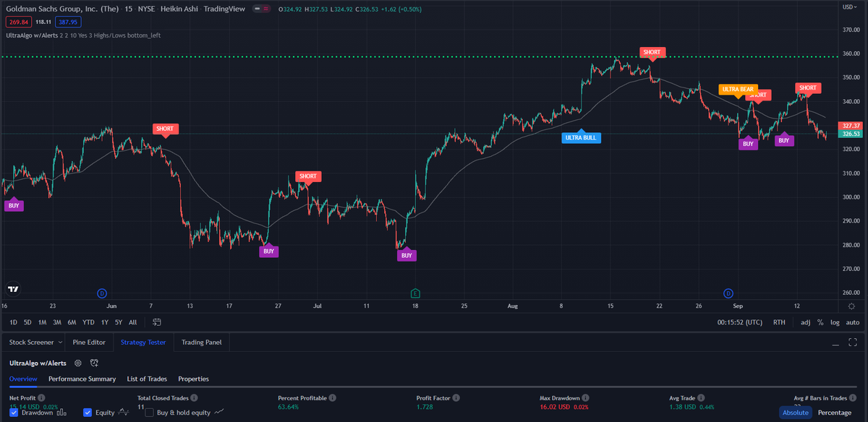The height and width of the screenshot is (422, 868).
Task: Toggle the auto scale button
Action: pyautogui.click(x=853, y=322)
